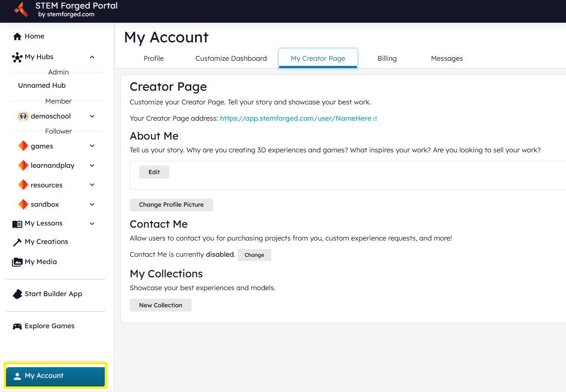Click the games hub diamond icon
Image resolution: width=566 pixels, height=392 pixels.
23,146
